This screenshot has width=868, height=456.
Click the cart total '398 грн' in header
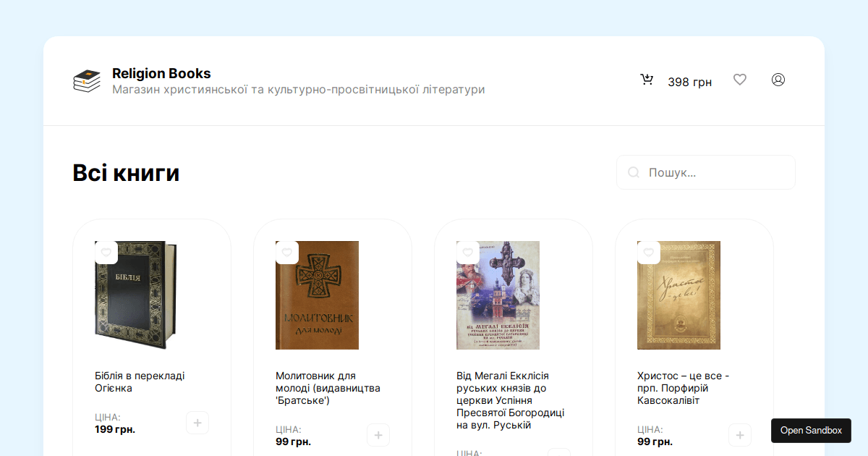690,82
